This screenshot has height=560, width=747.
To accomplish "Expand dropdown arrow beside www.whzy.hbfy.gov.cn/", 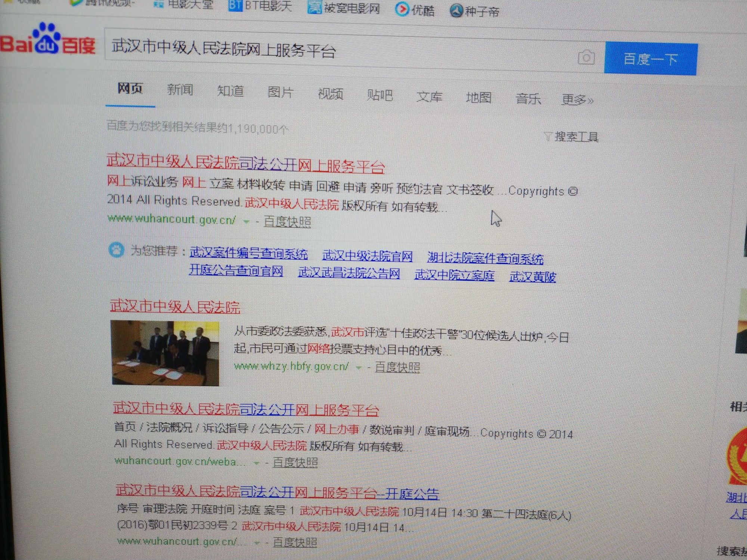I will click(x=359, y=367).
